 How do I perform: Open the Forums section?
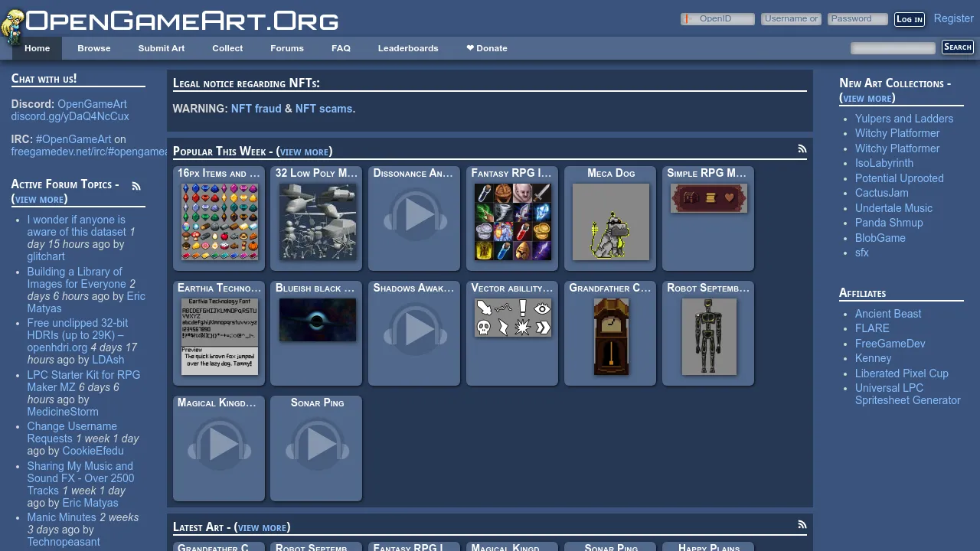coord(286,48)
